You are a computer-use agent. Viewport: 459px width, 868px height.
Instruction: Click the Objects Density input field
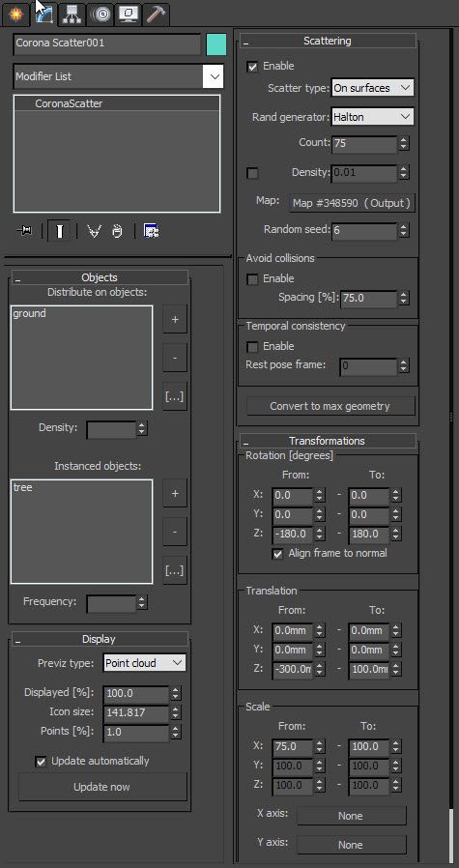(x=111, y=428)
